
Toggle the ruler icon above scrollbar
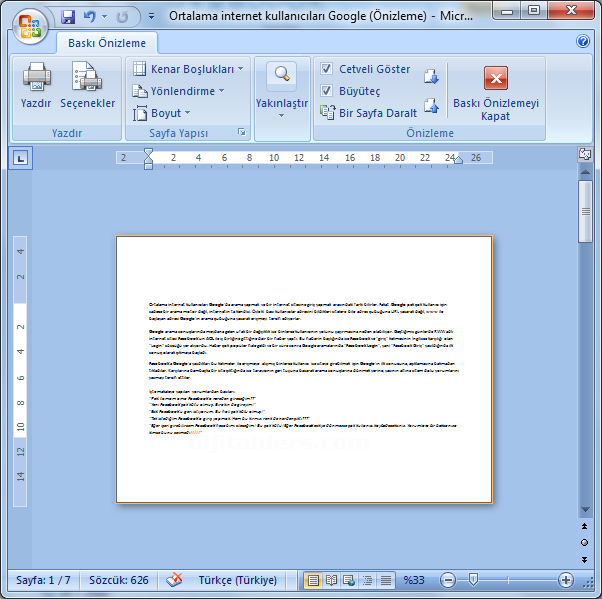[x=585, y=154]
